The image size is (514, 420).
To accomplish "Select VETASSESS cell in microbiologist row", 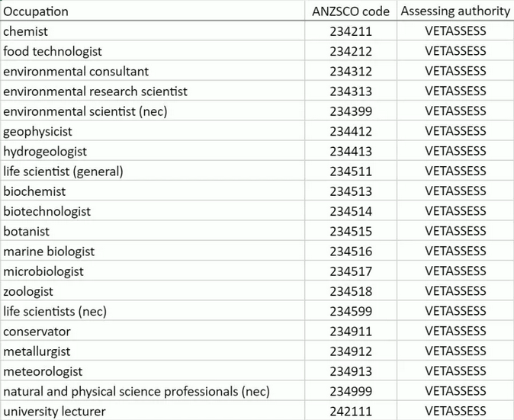I will click(x=455, y=271).
